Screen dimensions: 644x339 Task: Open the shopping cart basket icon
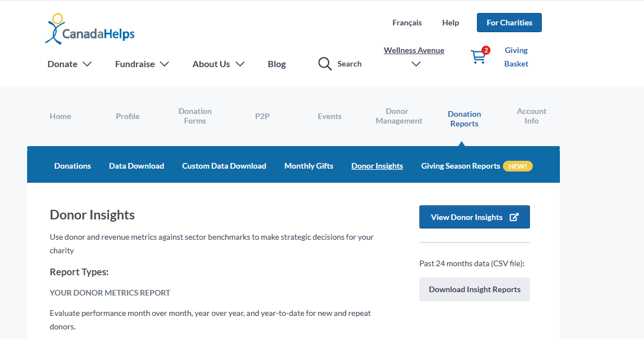click(479, 56)
